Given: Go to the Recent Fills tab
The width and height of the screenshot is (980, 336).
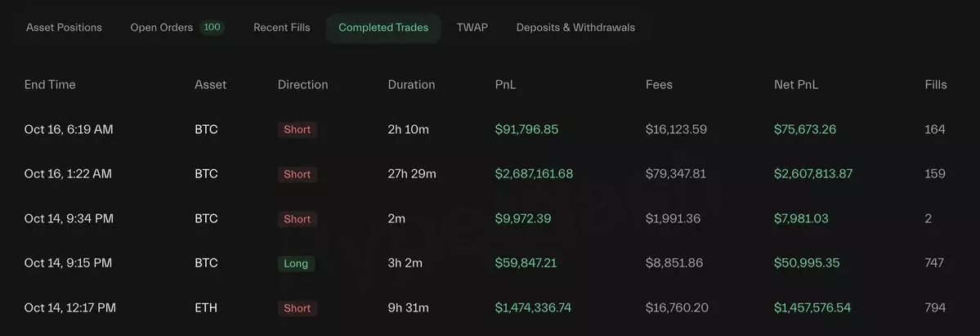Looking at the screenshot, I should (x=281, y=28).
